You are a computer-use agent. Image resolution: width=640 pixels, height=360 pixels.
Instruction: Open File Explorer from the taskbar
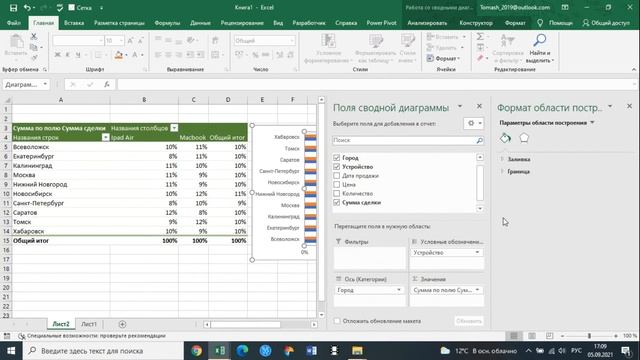tap(357, 351)
